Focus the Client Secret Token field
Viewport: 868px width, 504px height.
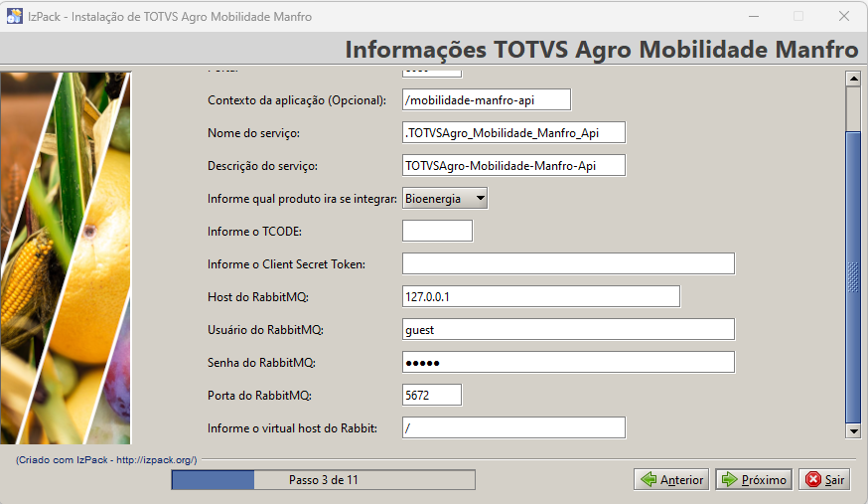(568, 263)
